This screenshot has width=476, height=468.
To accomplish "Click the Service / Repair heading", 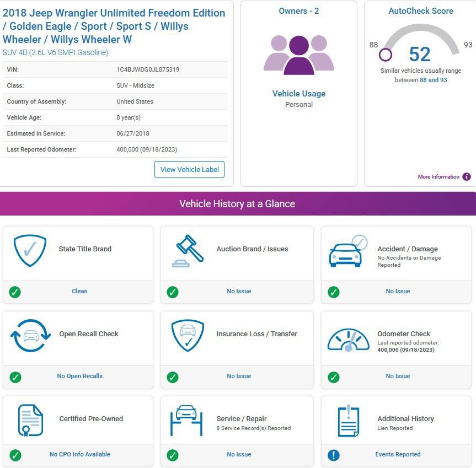I will [x=242, y=419].
